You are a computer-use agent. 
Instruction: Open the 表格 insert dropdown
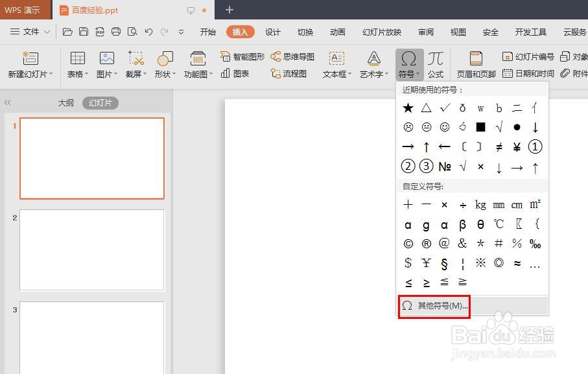[78, 64]
